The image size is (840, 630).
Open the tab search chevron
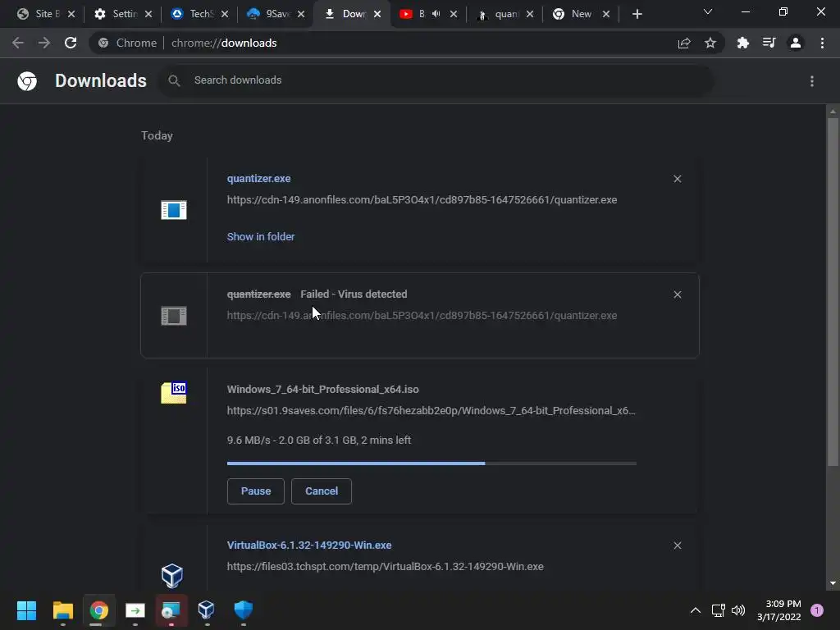708,11
